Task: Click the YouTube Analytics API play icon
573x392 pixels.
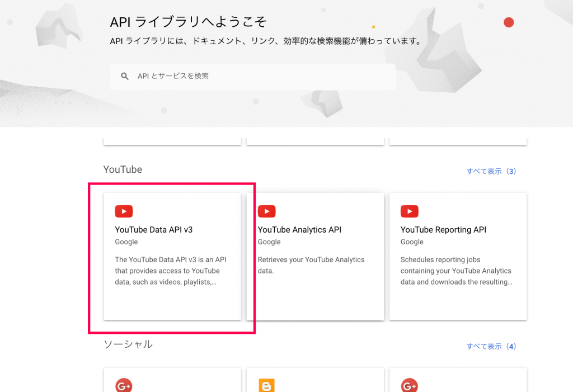Action: (267, 211)
